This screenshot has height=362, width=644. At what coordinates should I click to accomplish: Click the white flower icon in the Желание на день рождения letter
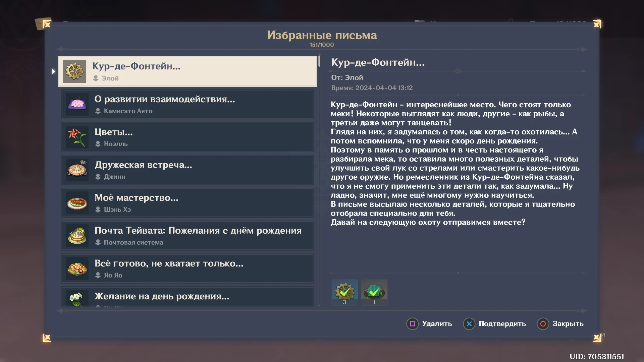click(77, 298)
